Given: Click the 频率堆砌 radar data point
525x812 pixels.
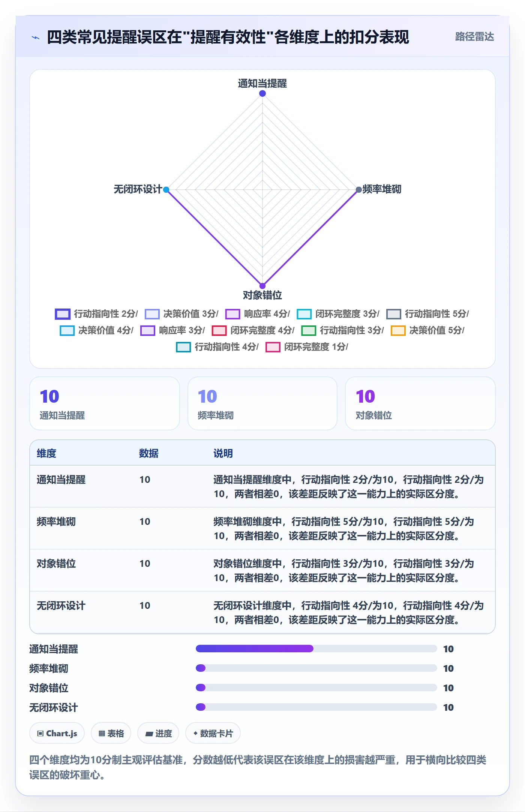Looking at the screenshot, I should pos(358,190).
